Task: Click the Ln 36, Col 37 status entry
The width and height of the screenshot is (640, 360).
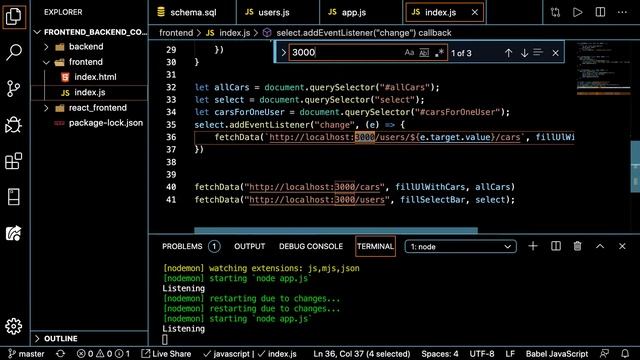Action: point(362,354)
